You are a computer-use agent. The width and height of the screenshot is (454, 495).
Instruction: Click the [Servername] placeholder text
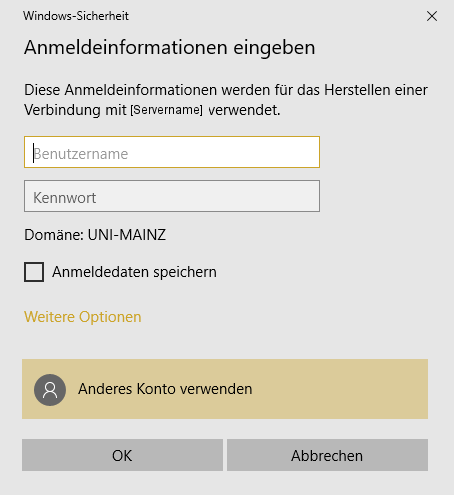166,110
